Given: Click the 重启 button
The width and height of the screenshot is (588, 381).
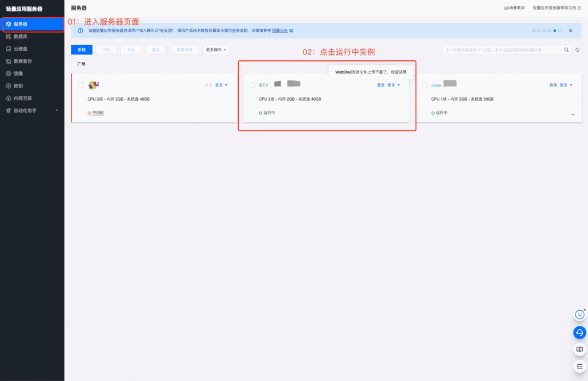Looking at the screenshot, I should click(156, 50).
